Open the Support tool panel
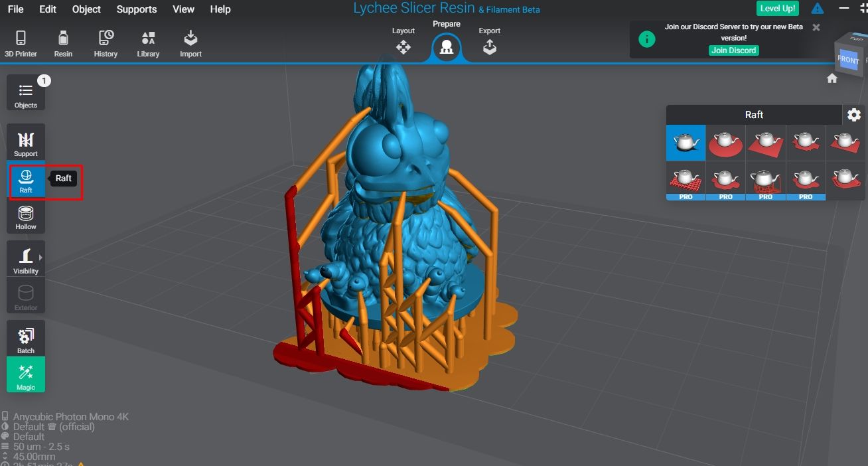This screenshot has height=466, width=868. pyautogui.click(x=25, y=141)
